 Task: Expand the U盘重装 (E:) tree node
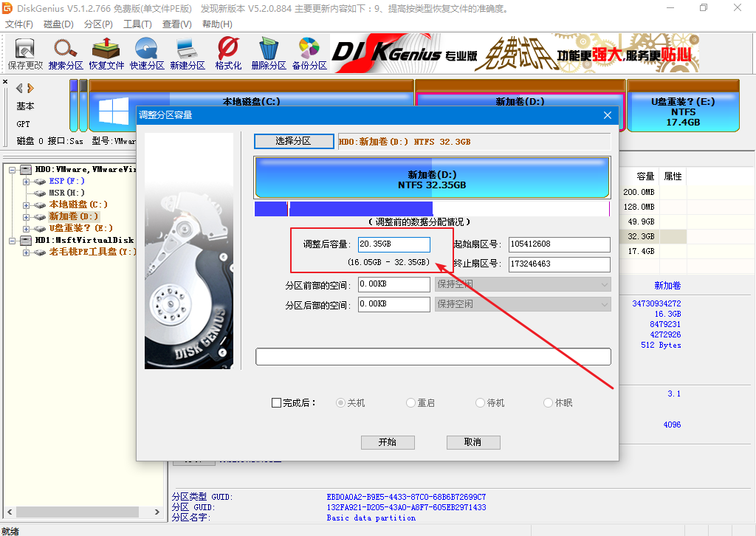coord(26,229)
